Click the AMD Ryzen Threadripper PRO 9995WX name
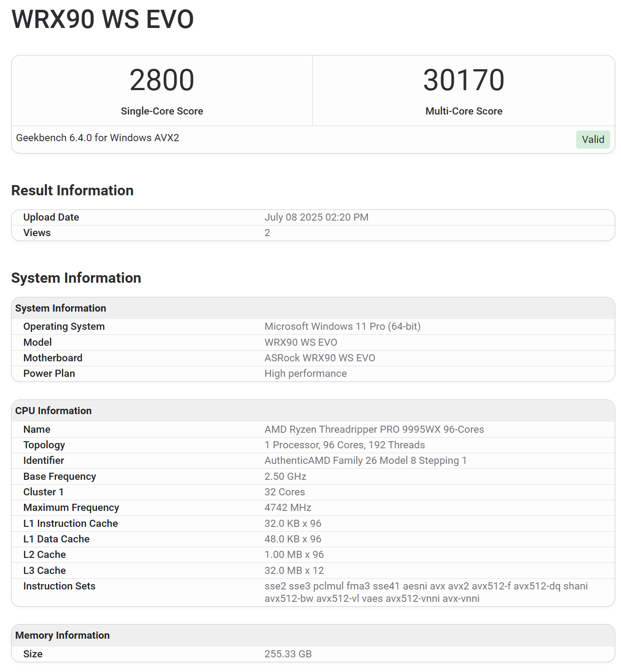Image resolution: width=621 pixels, height=672 pixels. point(374,429)
